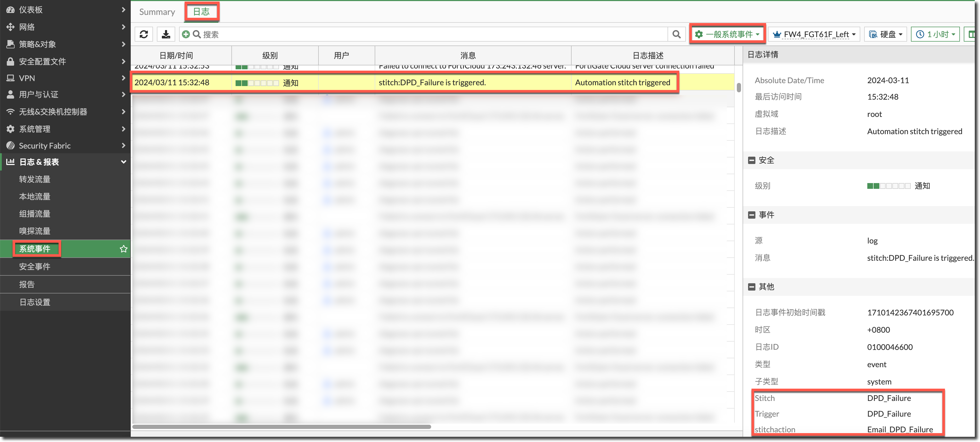This screenshot has height=442, width=980.
Task: Open the FW4_FGT61F_Left device dropdown
Action: [x=814, y=34]
